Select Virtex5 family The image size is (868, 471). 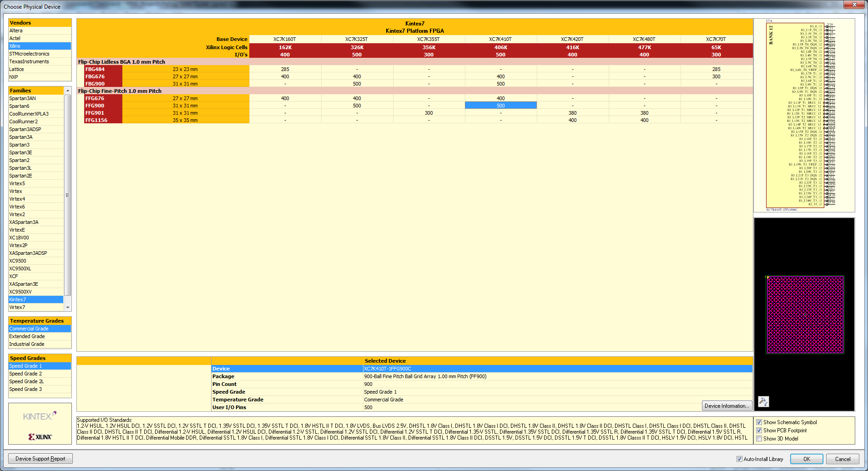pyautogui.click(x=36, y=183)
